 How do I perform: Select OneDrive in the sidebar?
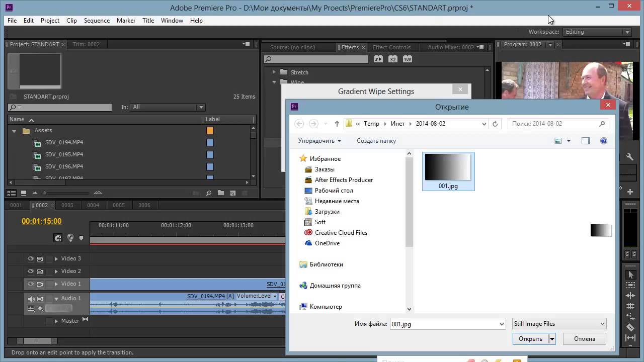coord(327,243)
